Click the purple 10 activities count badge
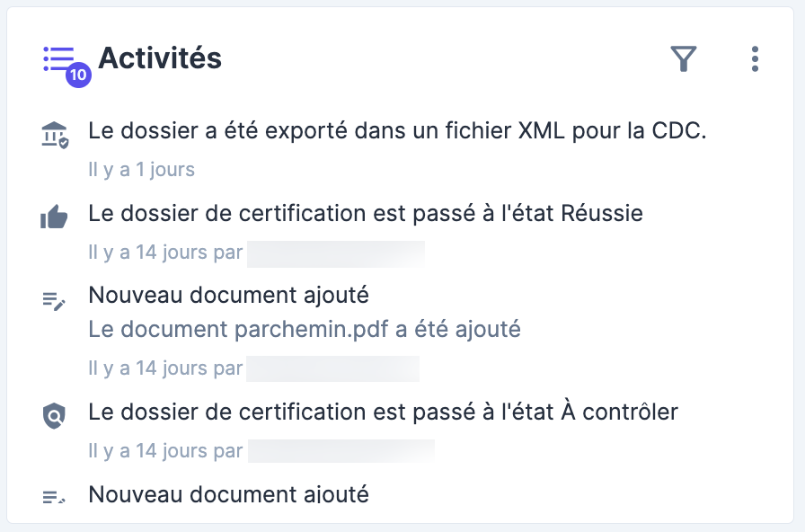The width and height of the screenshot is (805, 532). [78, 75]
